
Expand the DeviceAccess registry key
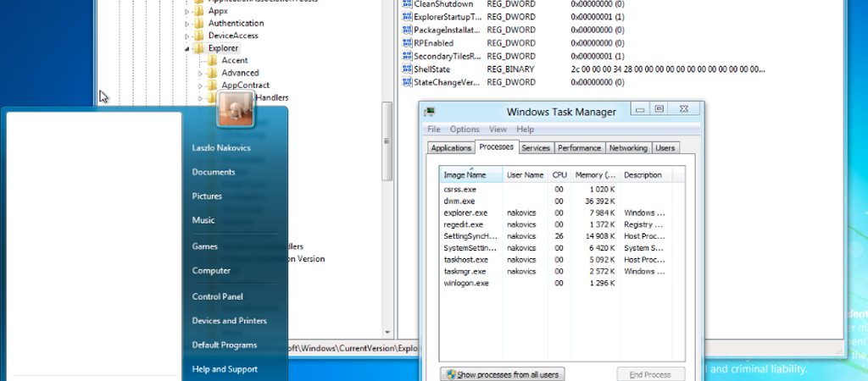pos(187,36)
